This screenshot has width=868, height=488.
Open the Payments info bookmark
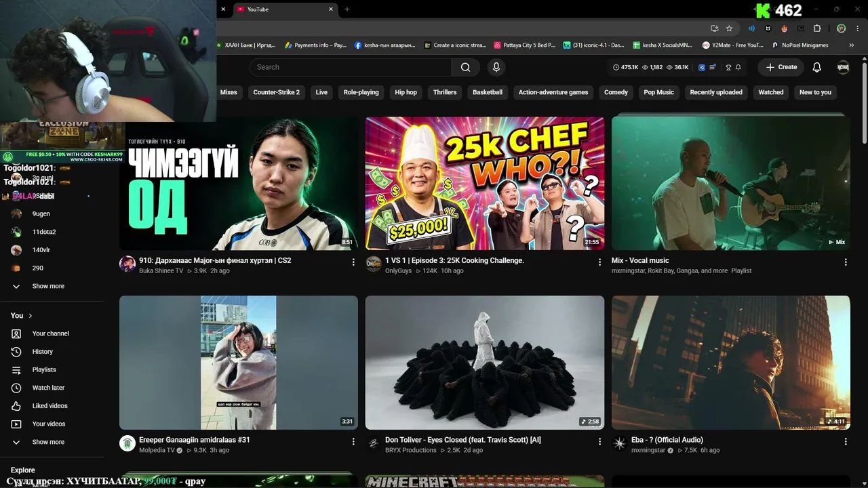(x=315, y=45)
